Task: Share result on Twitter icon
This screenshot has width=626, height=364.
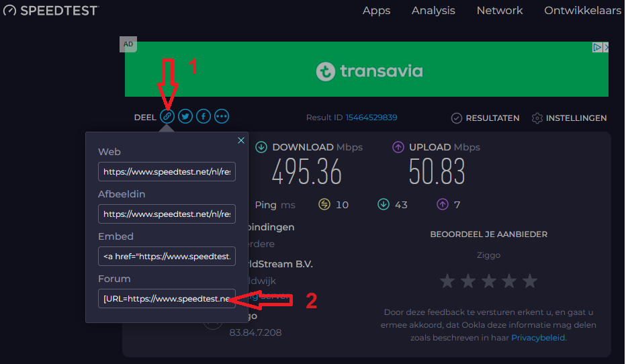Action: (x=185, y=117)
